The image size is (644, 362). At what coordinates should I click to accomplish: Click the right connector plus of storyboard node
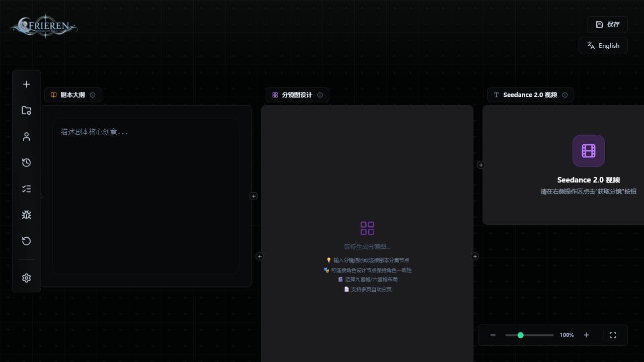(x=475, y=256)
